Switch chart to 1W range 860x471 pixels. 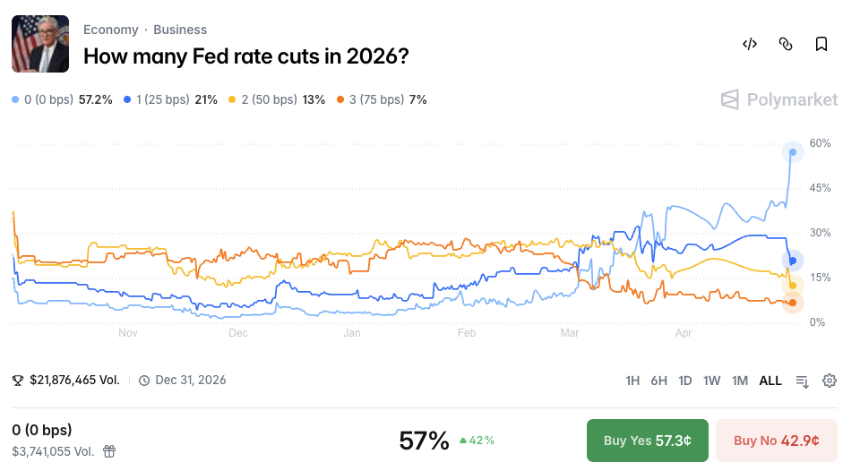click(712, 380)
